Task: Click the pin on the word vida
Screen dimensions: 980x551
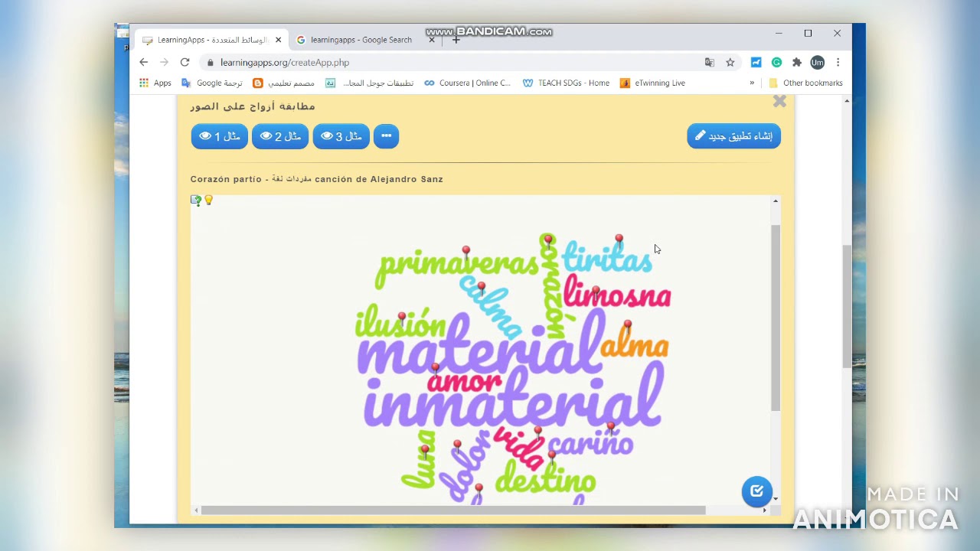Action: click(538, 432)
